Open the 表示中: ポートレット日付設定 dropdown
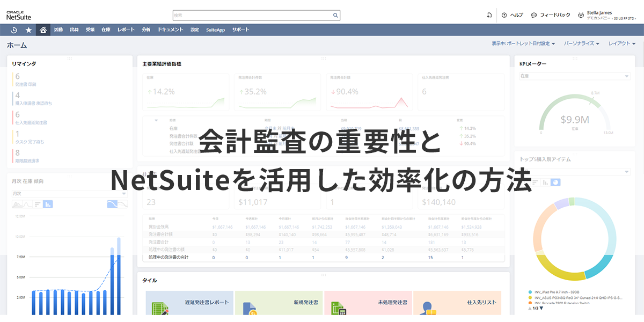 click(x=523, y=43)
